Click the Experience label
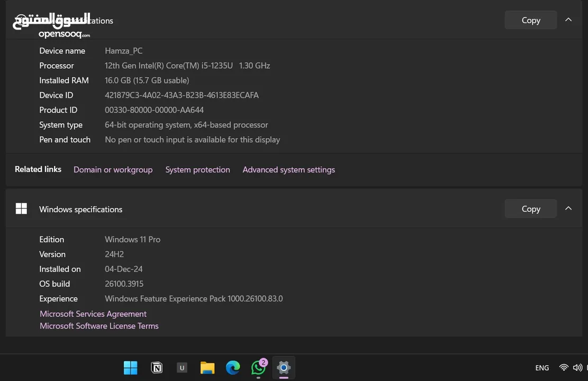The width and height of the screenshot is (588, 381). (59, 298)
